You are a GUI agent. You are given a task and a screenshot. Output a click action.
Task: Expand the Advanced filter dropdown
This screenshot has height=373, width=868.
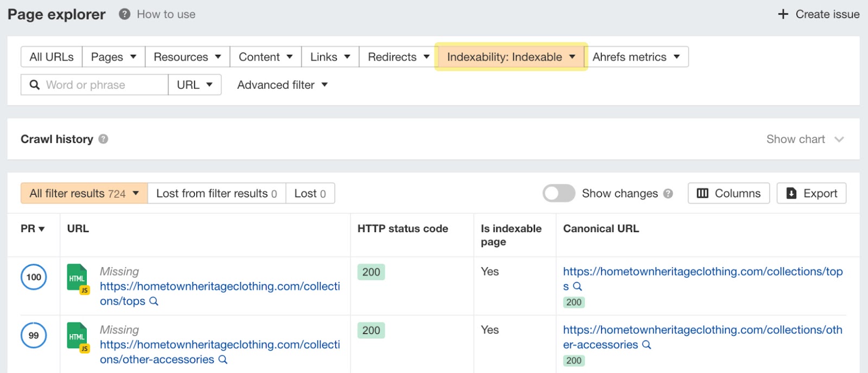click(x=282, y=85)
